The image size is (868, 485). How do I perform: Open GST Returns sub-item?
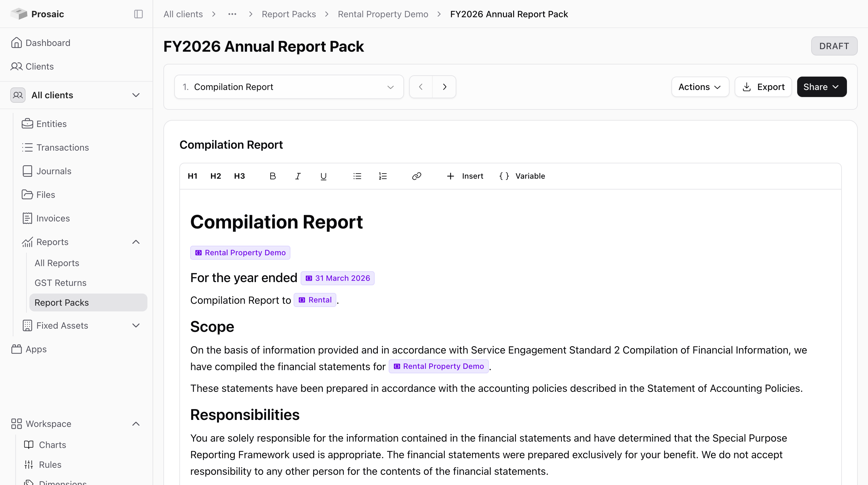click(60, 283)
